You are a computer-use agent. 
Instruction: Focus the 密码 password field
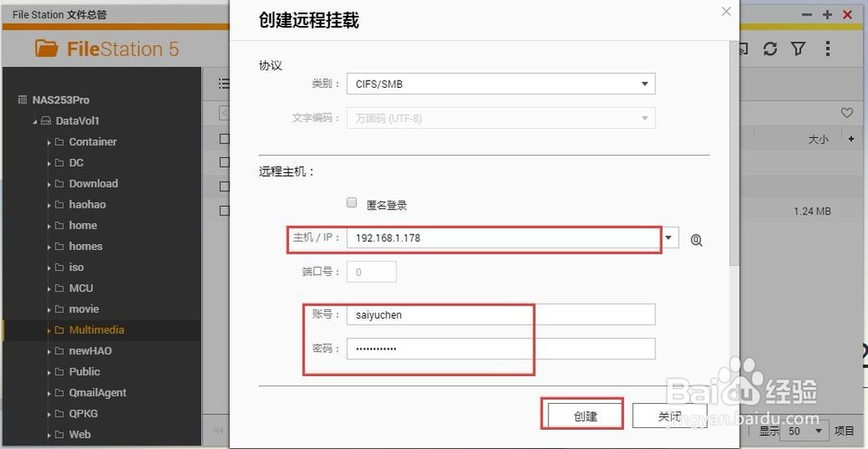point(501,349)
